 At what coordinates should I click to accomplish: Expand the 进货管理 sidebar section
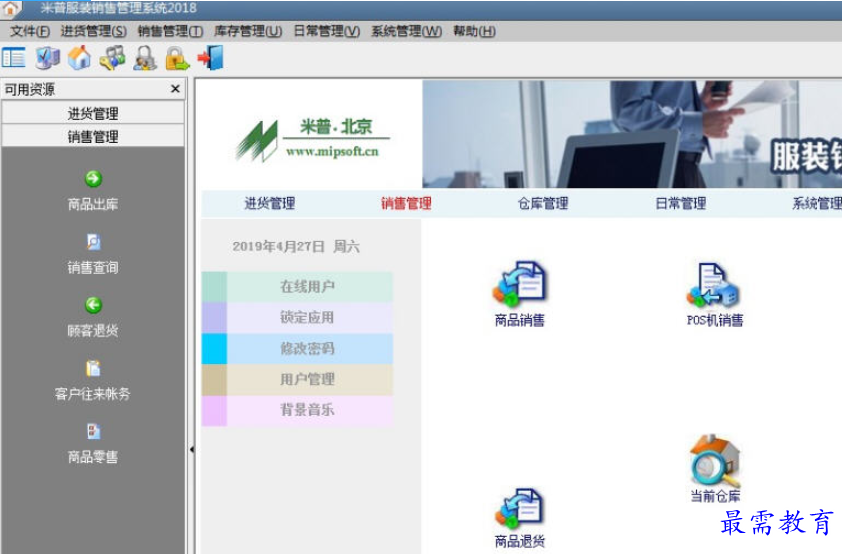(93, 113)
